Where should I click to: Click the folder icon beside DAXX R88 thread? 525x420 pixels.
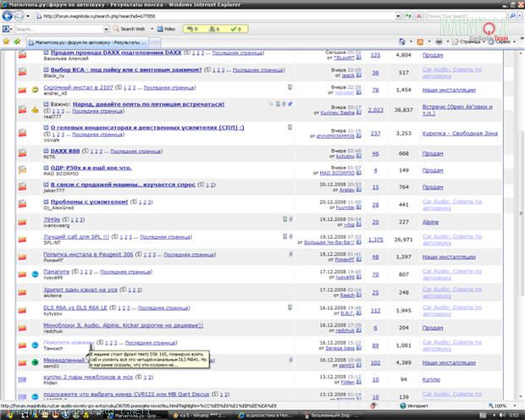(x=22, y=151)
